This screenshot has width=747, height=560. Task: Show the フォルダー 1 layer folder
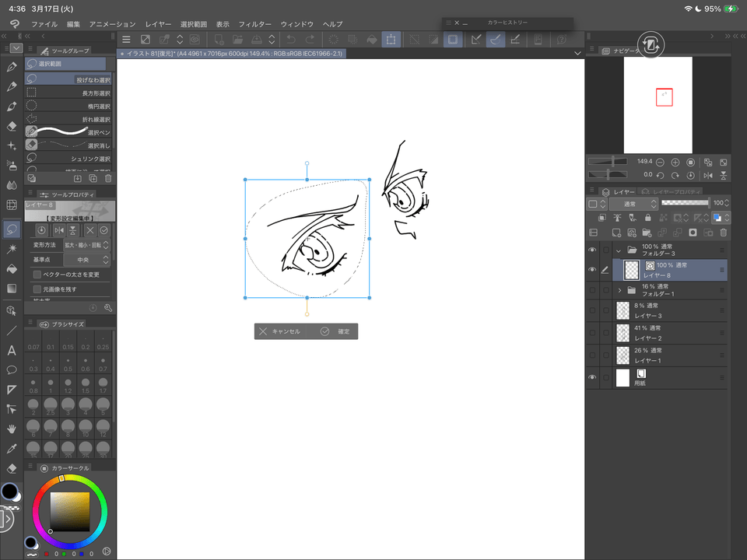[592, 290]
